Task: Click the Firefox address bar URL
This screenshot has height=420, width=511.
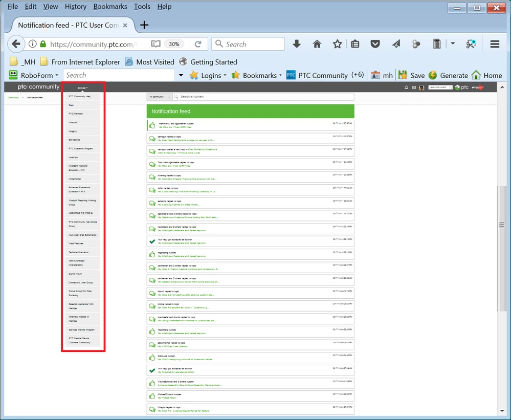Action: point(94,44)
